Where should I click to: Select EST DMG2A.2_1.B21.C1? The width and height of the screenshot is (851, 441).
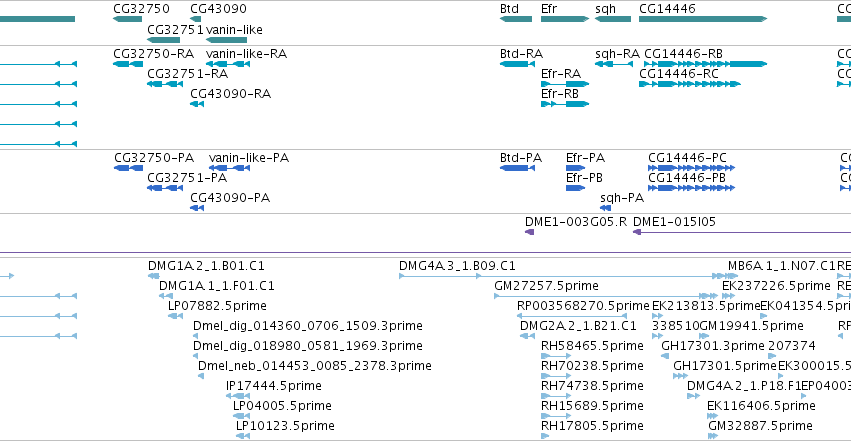click(x=528, y=336)
